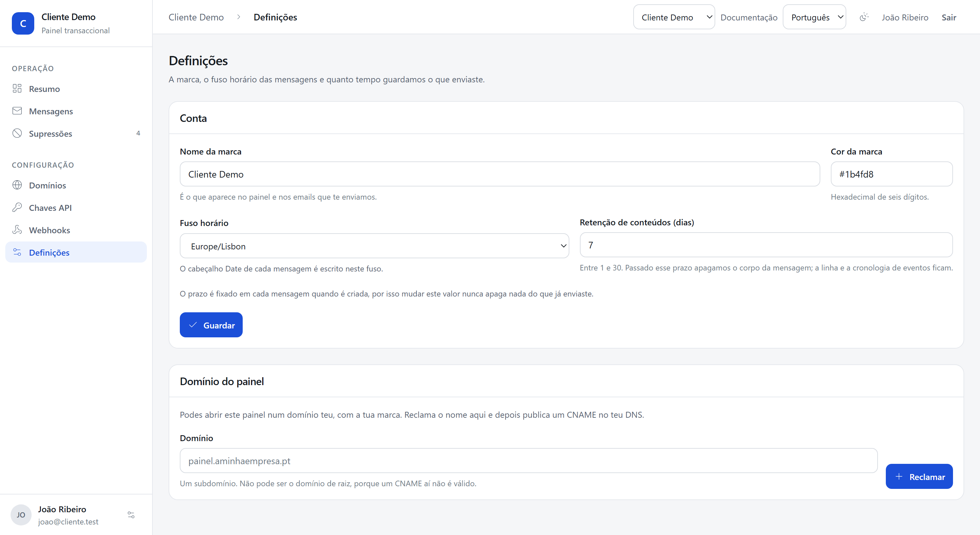Viewport: 980px width, 535px height.
Task: Click the breadcrumb chevron separator
Action: (238, 17)
